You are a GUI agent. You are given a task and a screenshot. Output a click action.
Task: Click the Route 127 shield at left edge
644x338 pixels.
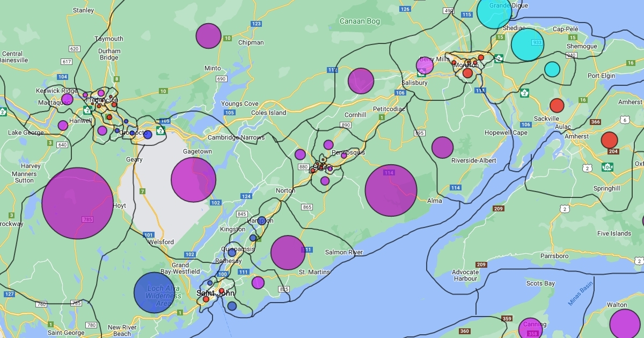(x=9, y=294)
